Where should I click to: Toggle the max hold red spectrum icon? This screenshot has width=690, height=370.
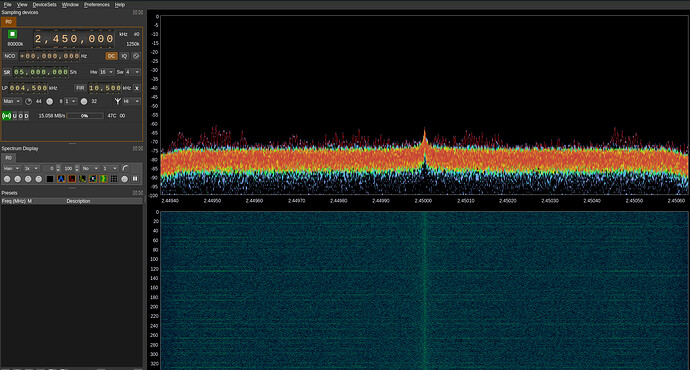coord(72,179)
